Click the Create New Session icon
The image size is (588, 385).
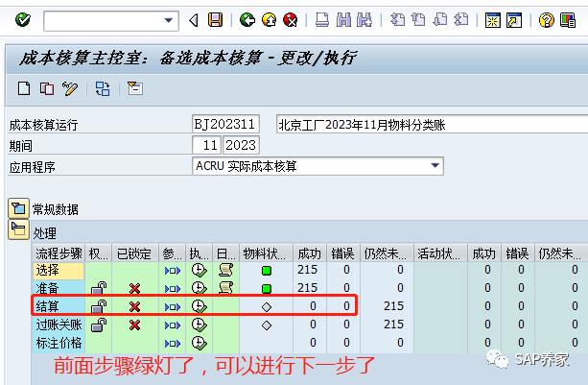[x=493, y=20]
